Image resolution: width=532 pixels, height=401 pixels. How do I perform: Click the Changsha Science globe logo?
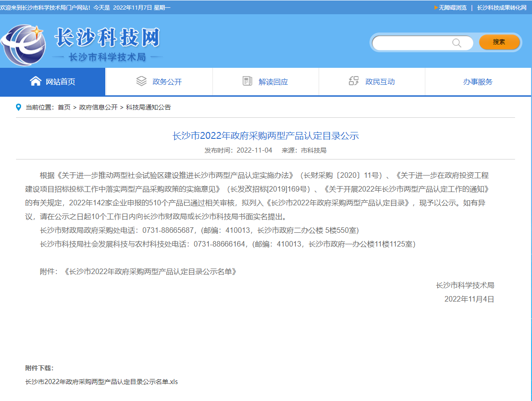[x=23, y=45]
